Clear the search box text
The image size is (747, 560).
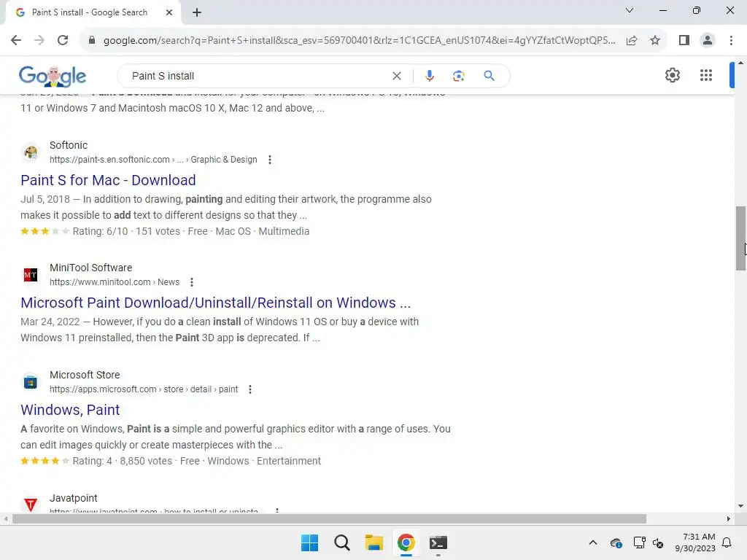[x=396, y=76]
